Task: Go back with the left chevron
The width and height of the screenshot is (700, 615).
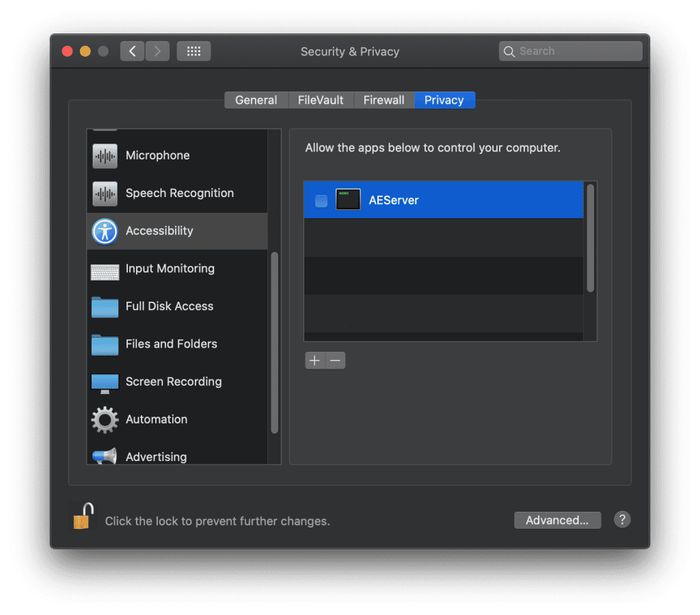Action: tap(132, 51)
